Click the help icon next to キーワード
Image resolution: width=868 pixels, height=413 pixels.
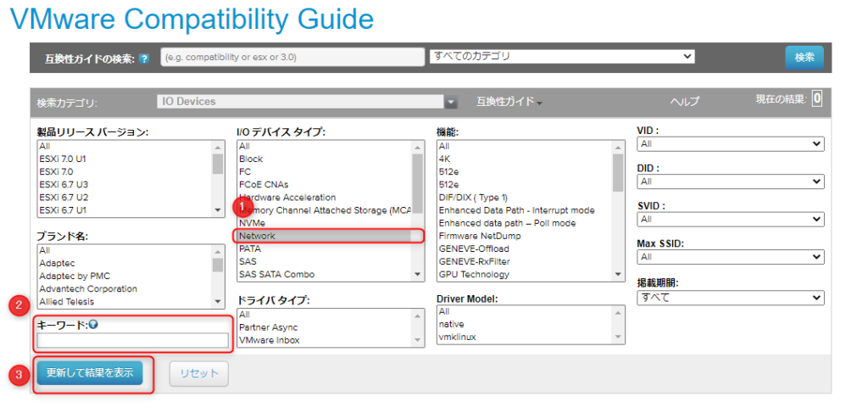click(93, 325)
